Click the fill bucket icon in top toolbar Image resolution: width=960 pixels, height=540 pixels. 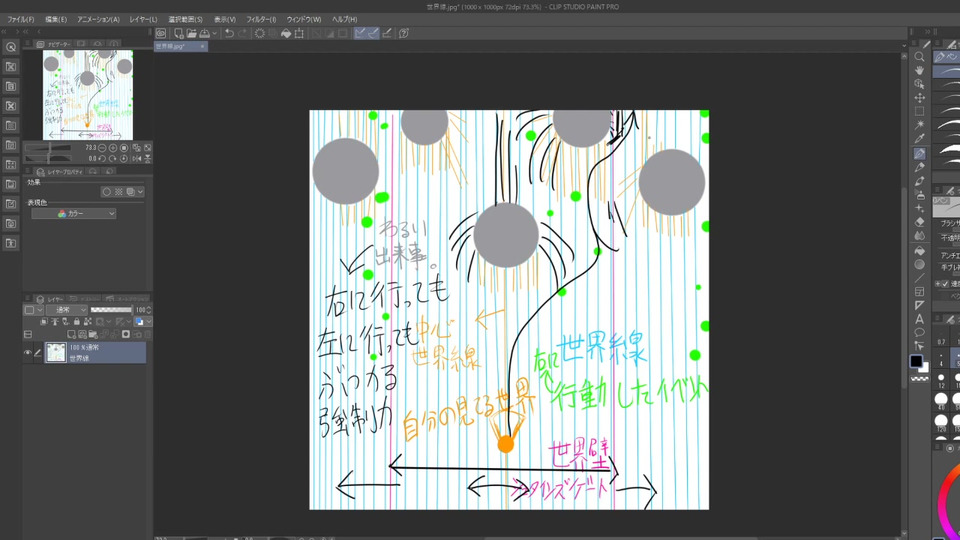(286, 33)
